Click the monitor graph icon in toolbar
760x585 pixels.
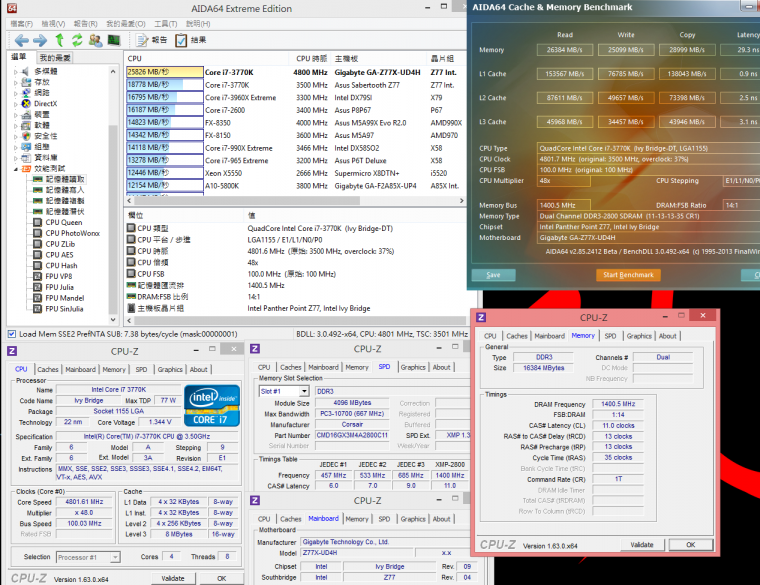114,40
